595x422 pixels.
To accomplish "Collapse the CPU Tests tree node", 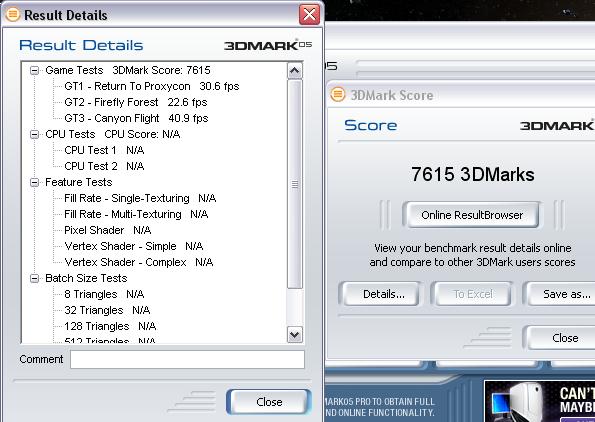I will 35,134.
